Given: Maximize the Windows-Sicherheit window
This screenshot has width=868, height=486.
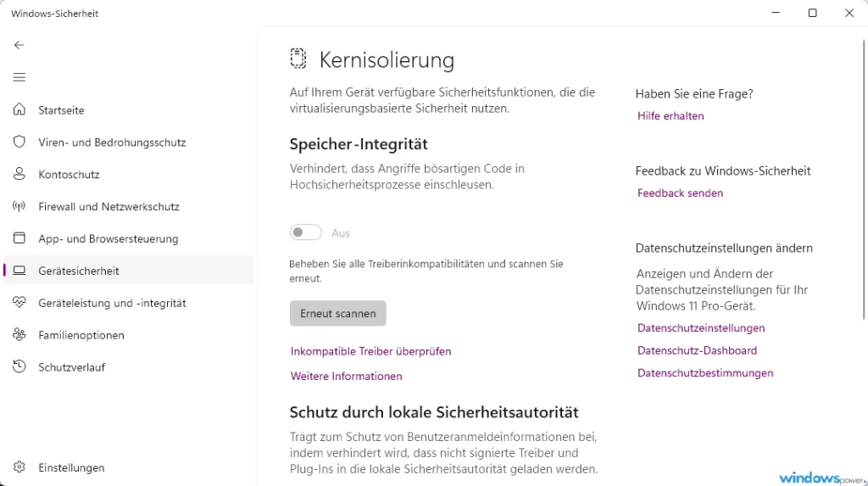Looking at the screenshot, I should 812,13.
